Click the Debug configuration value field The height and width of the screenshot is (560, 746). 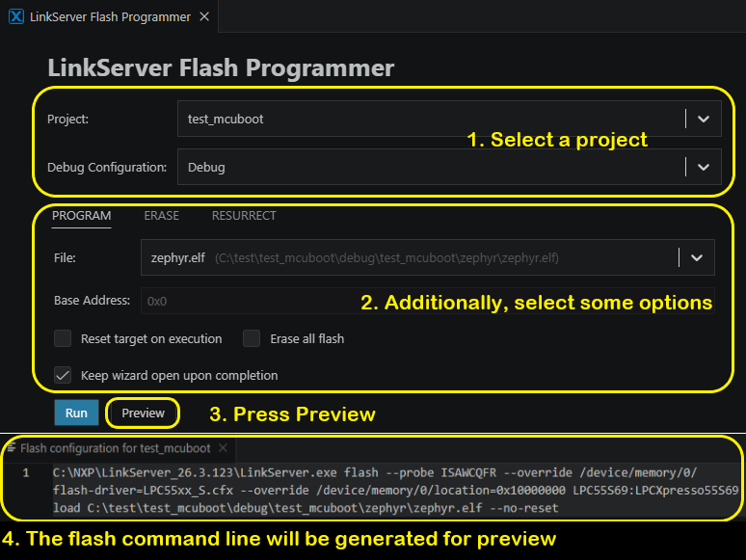pos(449,167)
